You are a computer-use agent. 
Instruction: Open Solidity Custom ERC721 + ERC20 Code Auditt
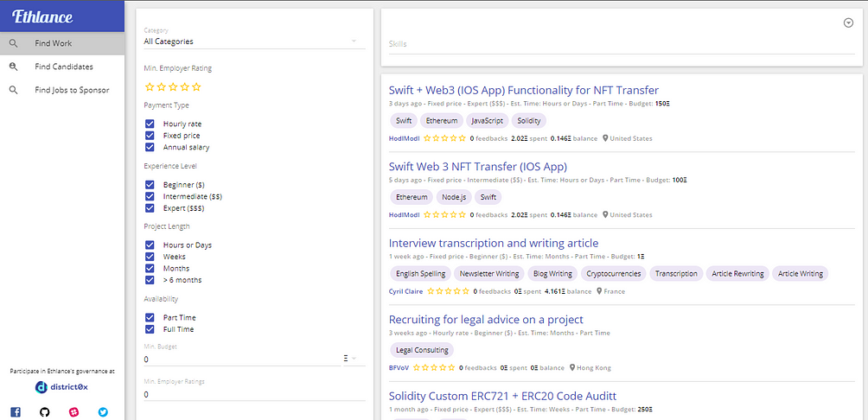[502, 396]
